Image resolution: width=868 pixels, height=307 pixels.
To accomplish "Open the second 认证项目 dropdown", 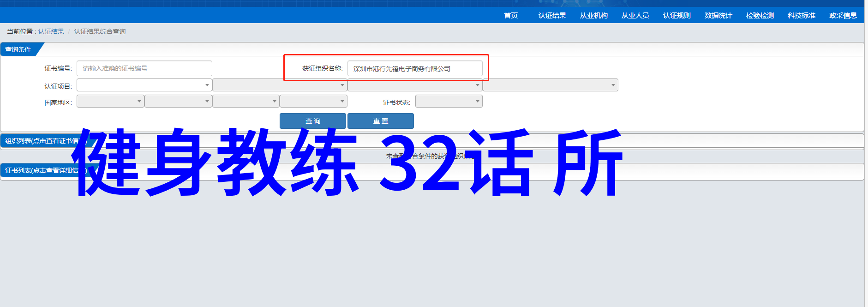I will [x=279, y=85].
